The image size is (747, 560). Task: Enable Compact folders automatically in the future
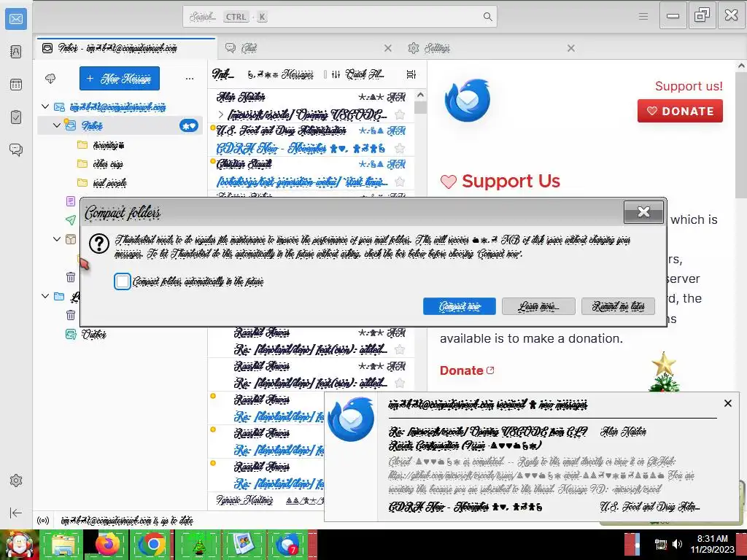coord(123,281)
